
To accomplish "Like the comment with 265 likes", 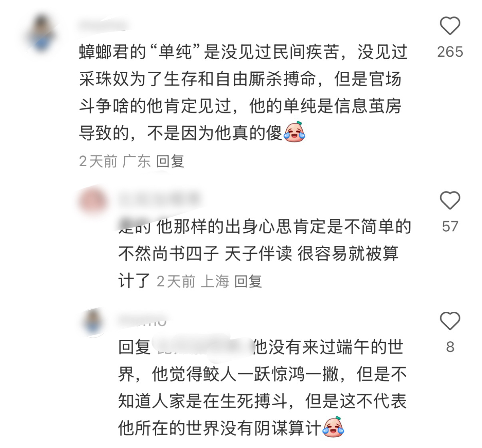I will (x=450, y=26).
